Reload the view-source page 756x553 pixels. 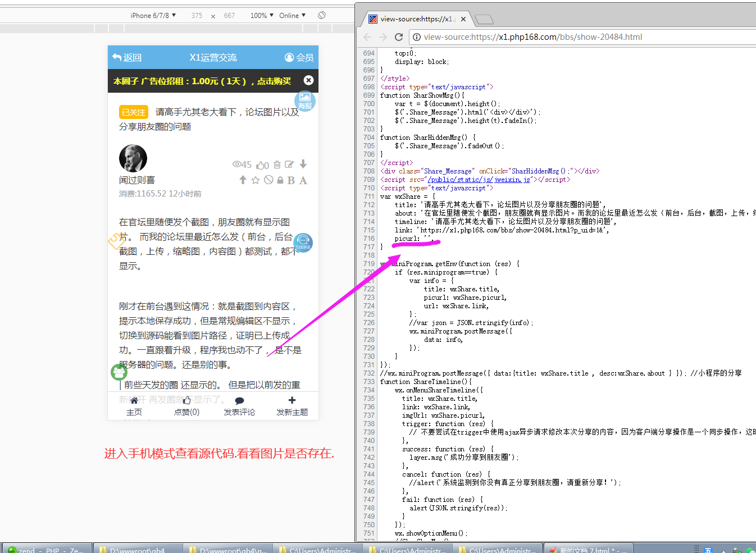coord(399,37)
